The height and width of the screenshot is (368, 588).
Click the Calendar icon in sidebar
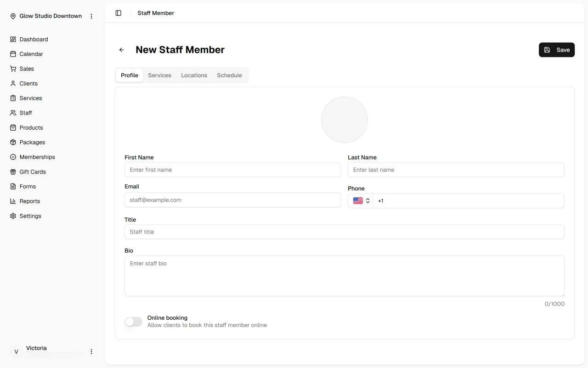click(x=13, y=54)
